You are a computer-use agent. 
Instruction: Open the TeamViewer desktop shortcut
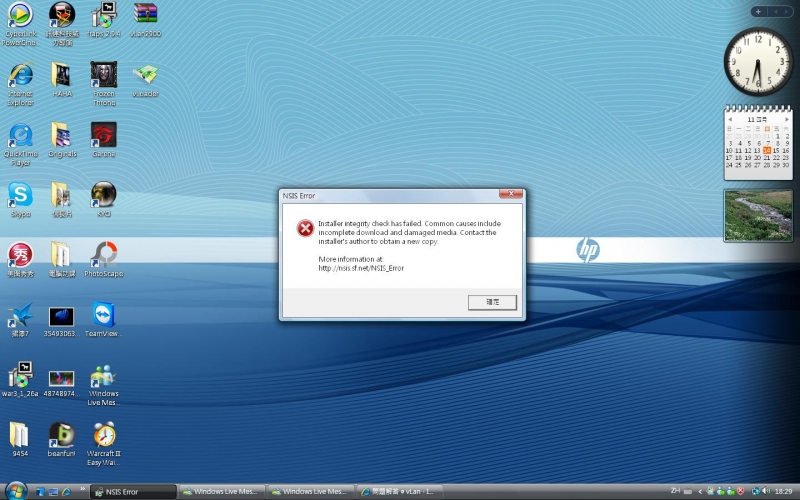click(x=104, y=319)
